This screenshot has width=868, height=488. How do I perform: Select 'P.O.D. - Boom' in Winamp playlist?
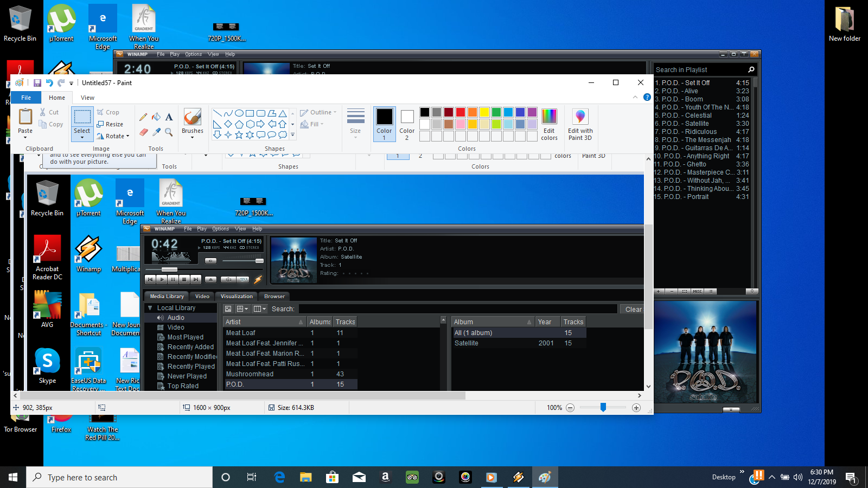pos(701,99)
